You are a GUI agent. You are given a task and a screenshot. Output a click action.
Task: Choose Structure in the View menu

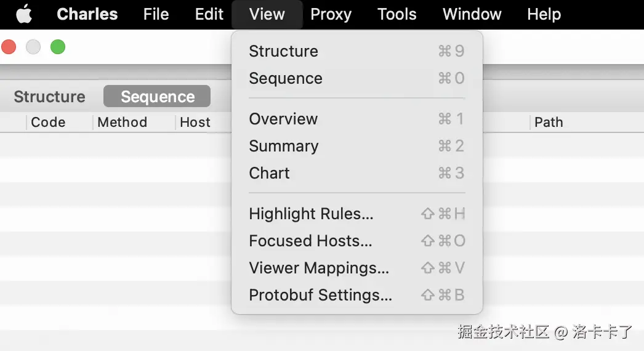[357, 51]
